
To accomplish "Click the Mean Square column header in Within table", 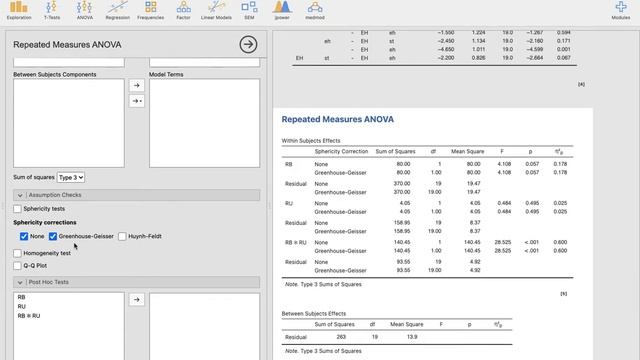I will [467, 151].
